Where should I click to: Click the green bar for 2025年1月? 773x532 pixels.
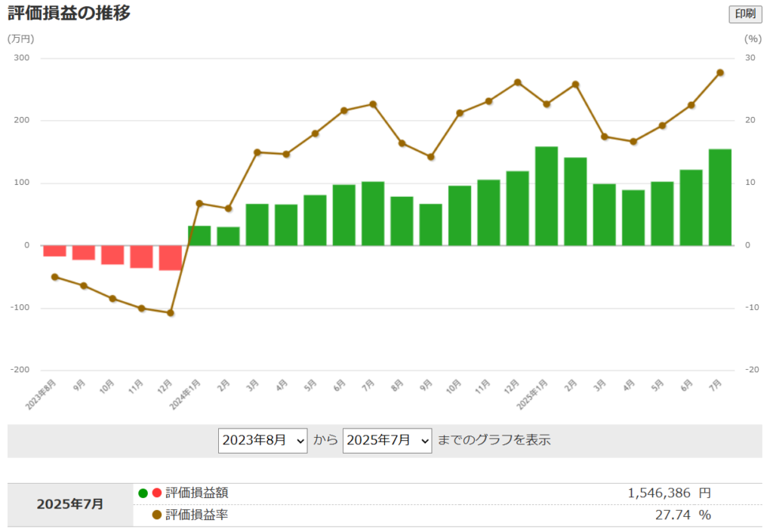(x=547, y=196)
